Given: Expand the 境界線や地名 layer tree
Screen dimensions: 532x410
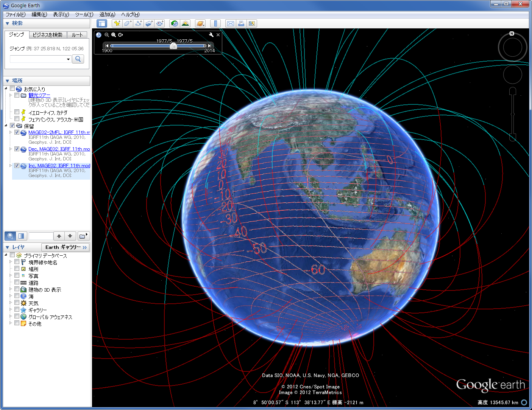Looking at the screenshot, I should pyautogui.click(x=11, y=262).
